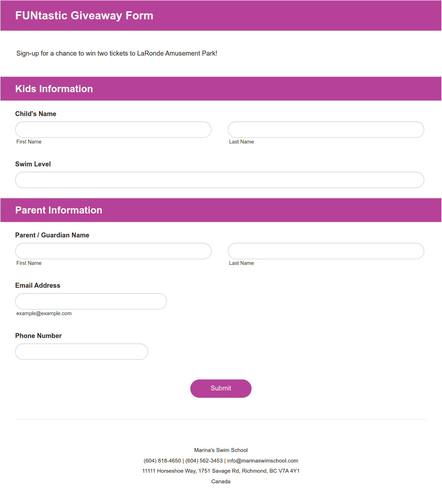Click the Kids Information section header
442x504 pixels.
[54, 89]
